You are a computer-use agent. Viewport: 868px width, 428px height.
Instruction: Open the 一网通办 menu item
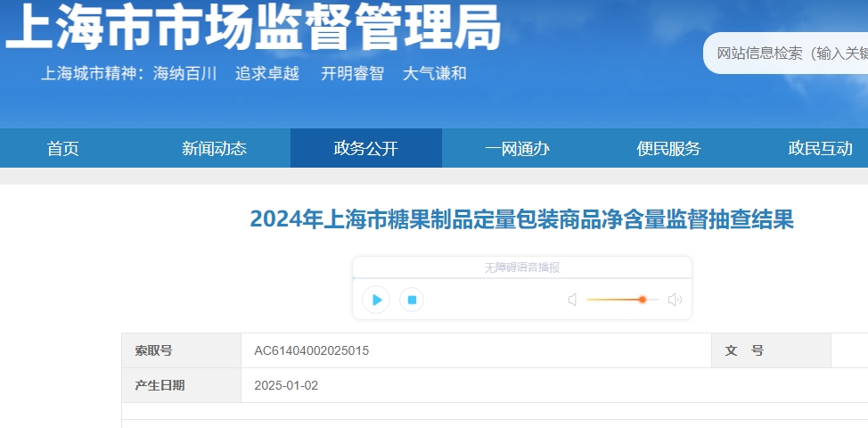click(x=517, y=149)
